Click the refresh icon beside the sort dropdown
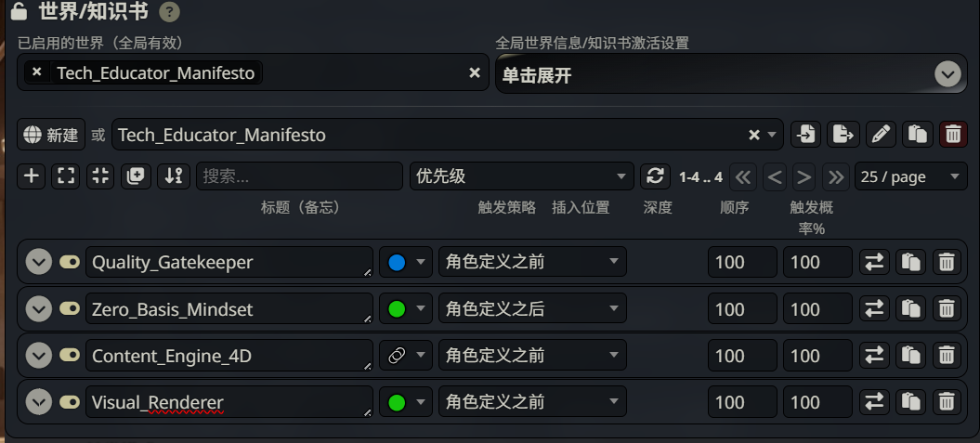The height and width of the screenshot is (443, 980). 655,176
